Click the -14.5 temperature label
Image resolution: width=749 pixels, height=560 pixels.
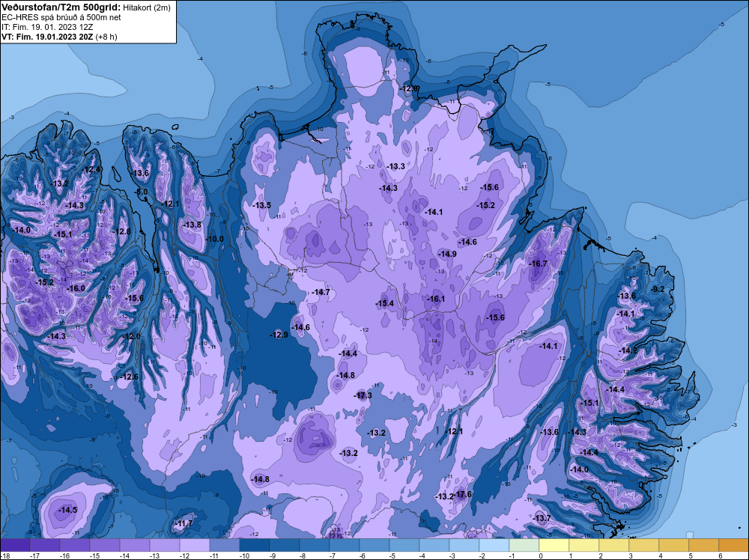(x=67, y=510)
